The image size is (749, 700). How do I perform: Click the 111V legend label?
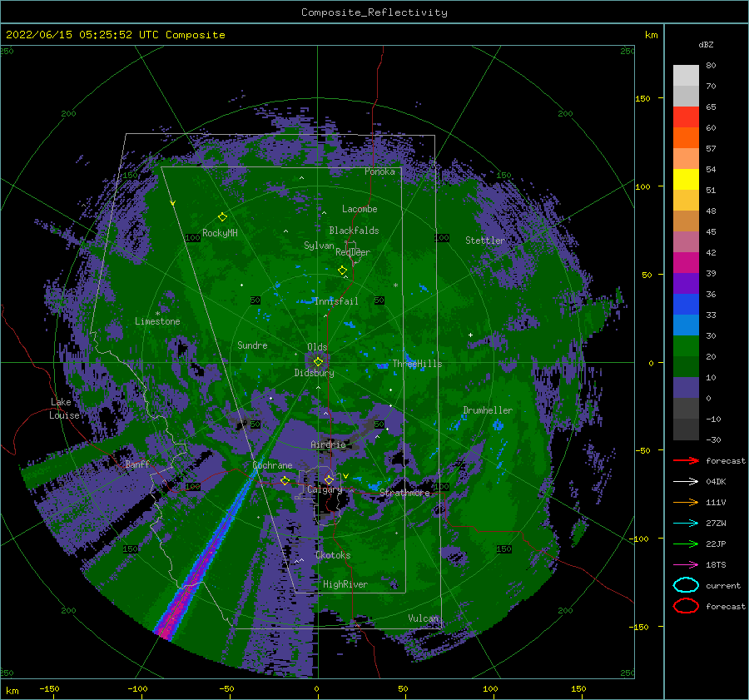(716, 502)
